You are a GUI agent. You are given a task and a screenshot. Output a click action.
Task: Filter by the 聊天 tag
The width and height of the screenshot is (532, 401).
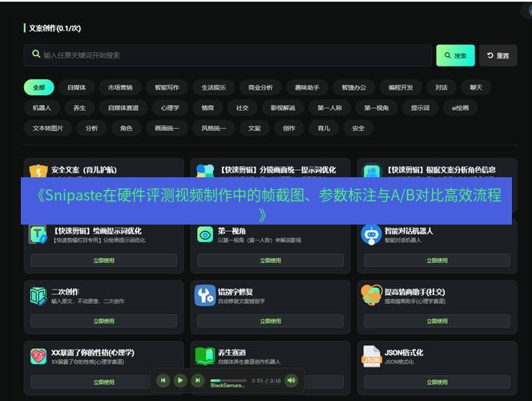(x=476, y=87)
